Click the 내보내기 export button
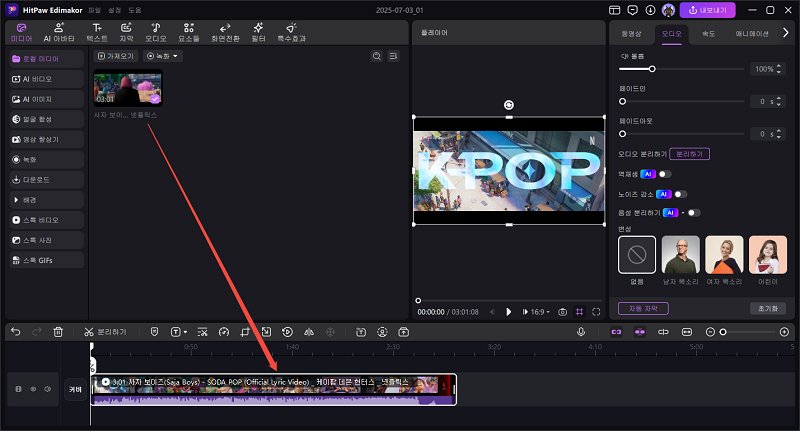 coord(707,10)
